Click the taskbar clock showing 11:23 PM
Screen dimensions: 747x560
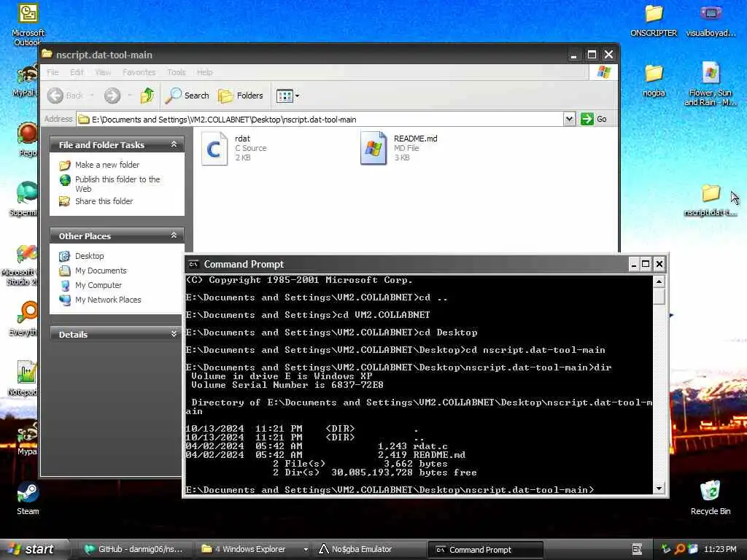(x=720, y=550)
